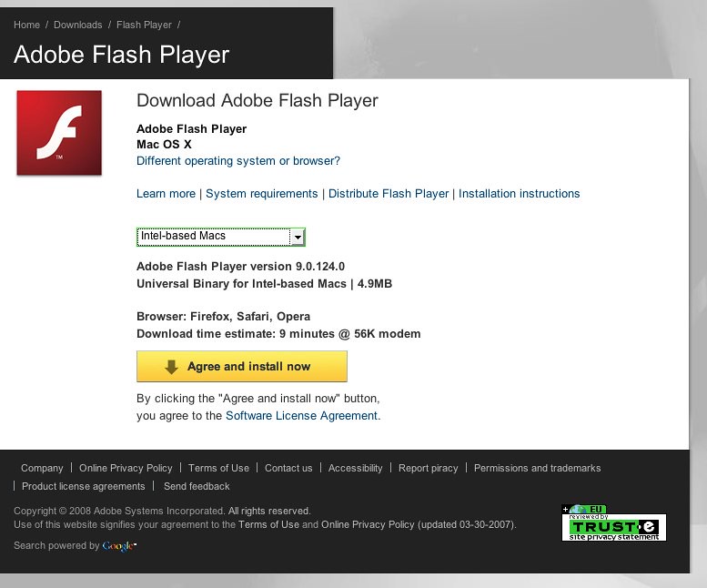This screenshot has width=707, height=588.
Task: Open the Learn more link
Action: pyautogui.click(x=166, y=194)
